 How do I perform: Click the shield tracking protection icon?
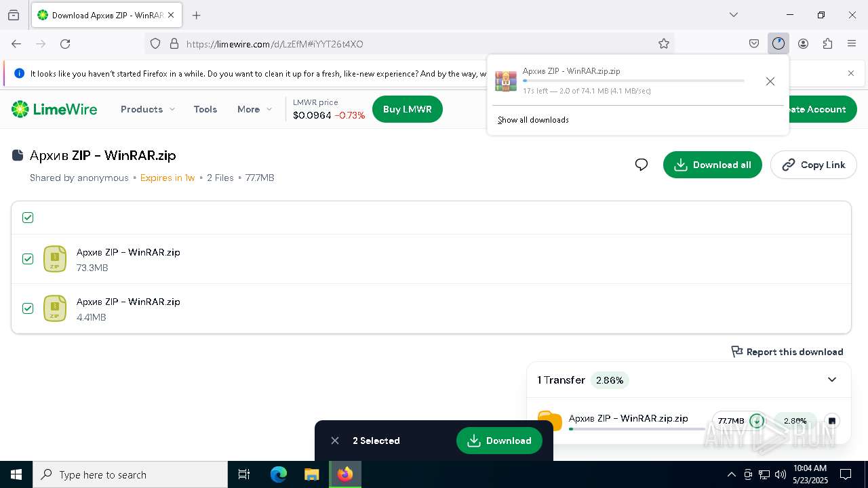pos(155,43)
